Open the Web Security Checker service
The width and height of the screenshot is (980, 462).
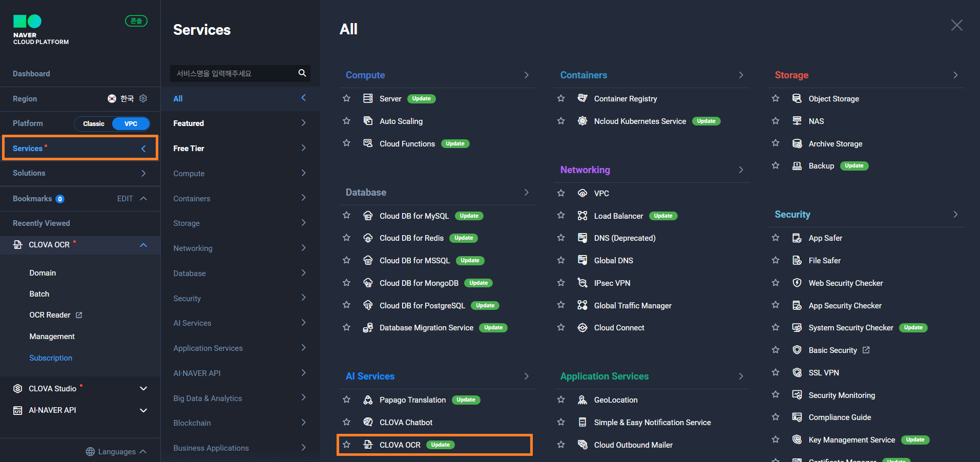845,283
